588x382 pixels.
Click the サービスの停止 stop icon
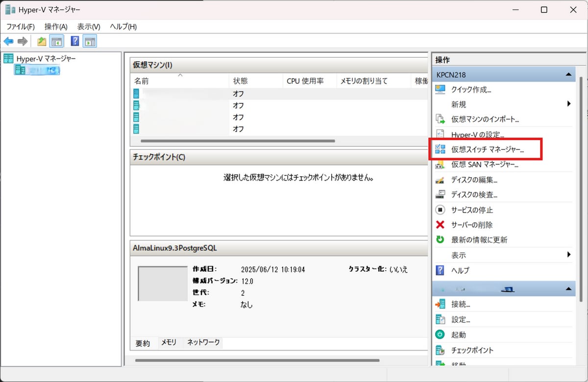click(x=440, y=210)
